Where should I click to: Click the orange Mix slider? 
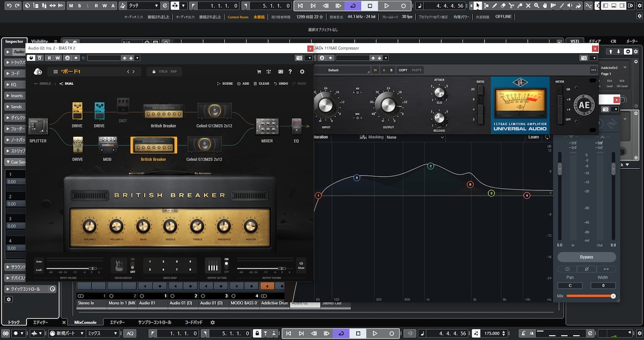click(x=590, y=296)
